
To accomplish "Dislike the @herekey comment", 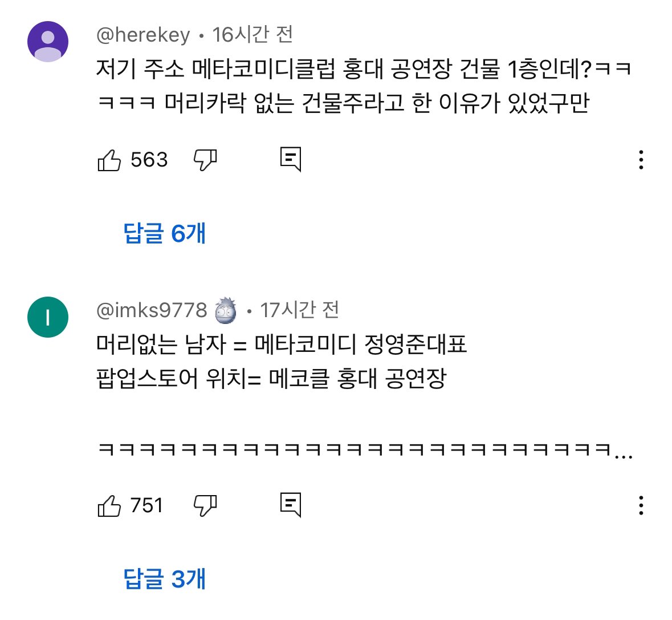I will pyautogui.click(x=205, y=160).
